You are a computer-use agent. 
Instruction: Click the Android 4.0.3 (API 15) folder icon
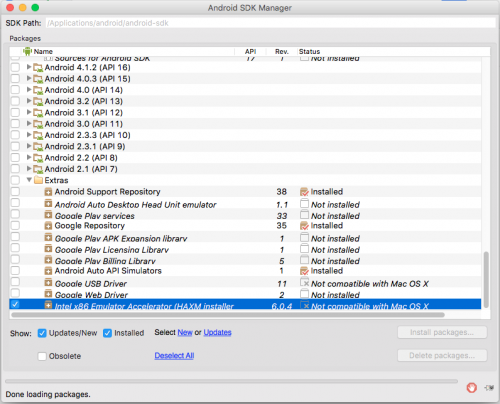click(38, 79)
